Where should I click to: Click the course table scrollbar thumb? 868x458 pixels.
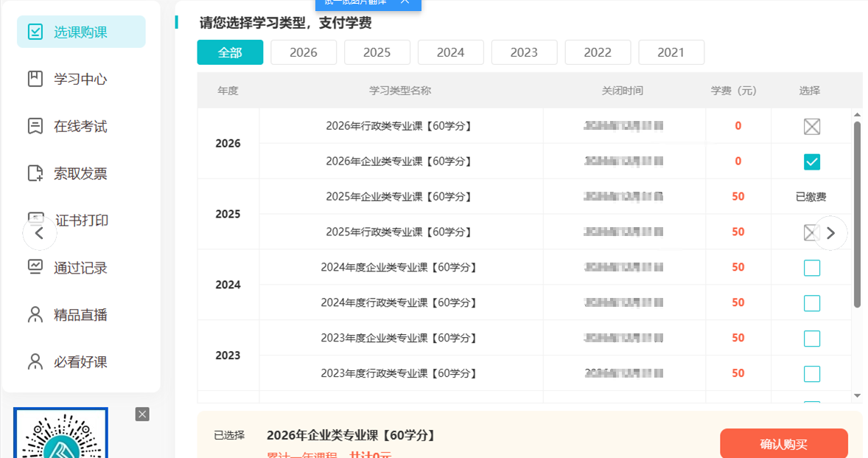click(x=858, y=215)
